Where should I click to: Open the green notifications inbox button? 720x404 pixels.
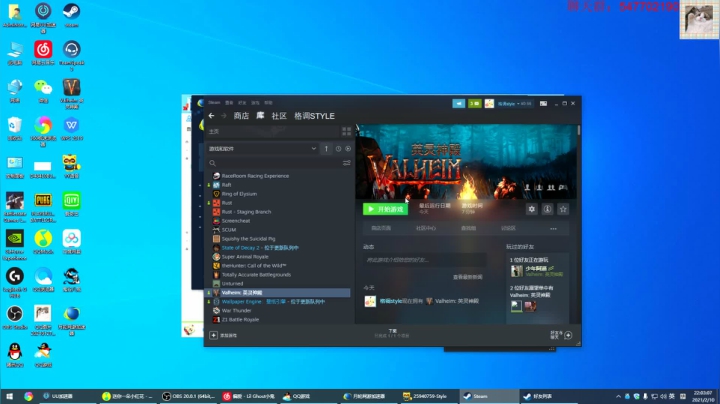474,104
